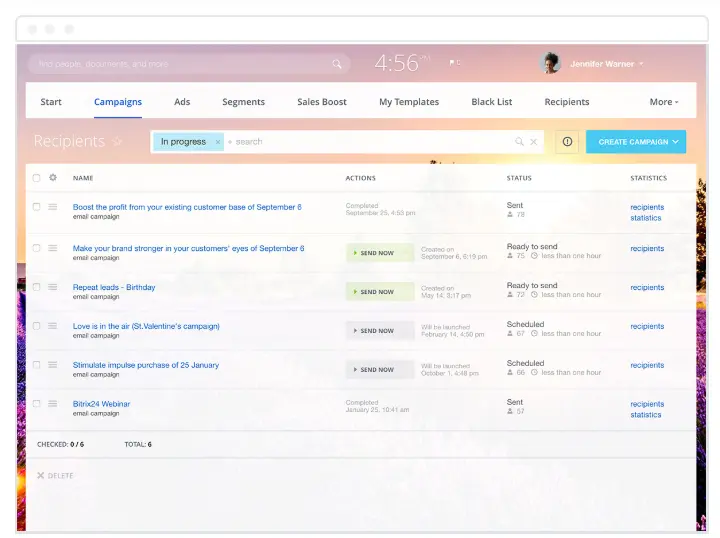Check the Repeat leads - Birthday checkbox
Viewport: 720px width, 538px height.
pyautogui.click(x=36, y=287)
